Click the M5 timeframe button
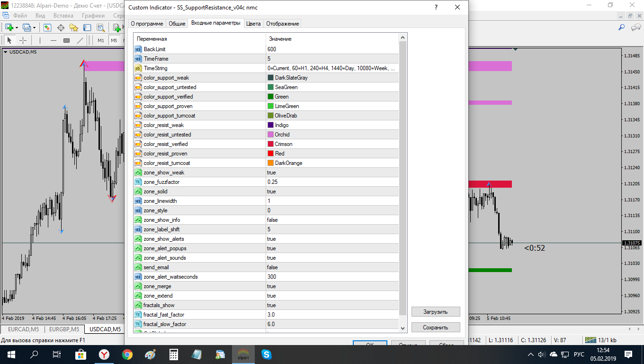 [x=114, y=40]
